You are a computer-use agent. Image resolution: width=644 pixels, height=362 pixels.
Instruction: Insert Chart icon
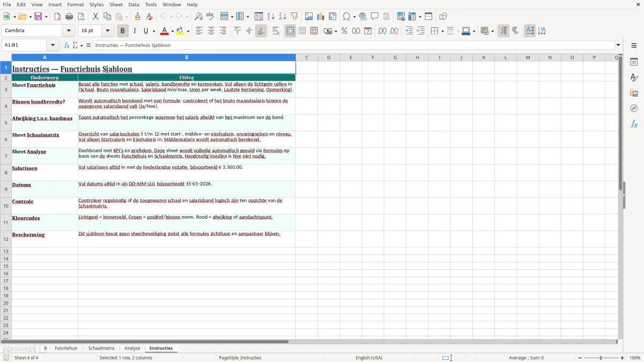pos(321,17)
